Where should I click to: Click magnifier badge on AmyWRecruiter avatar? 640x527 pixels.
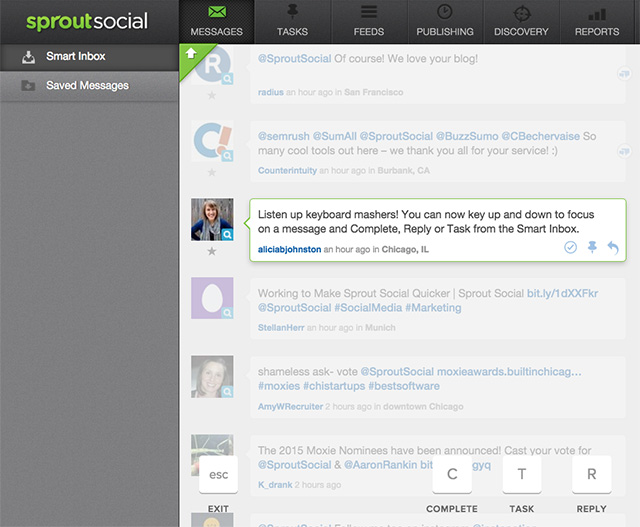227,392
